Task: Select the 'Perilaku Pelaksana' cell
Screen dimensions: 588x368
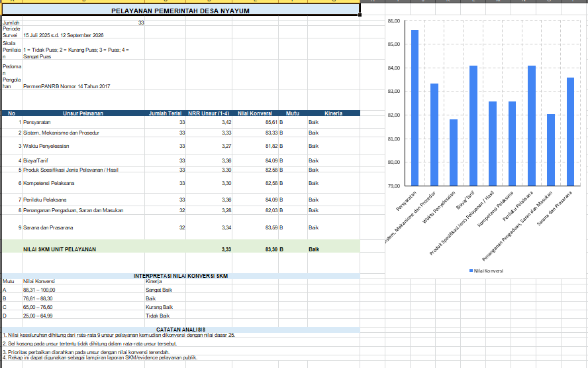Action: click(83, 200)
